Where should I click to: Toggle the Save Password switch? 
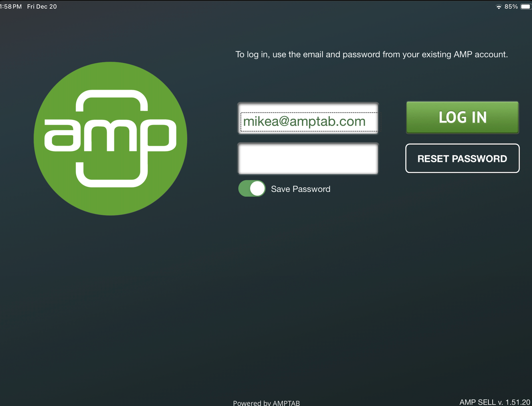[x=252, y=188]
